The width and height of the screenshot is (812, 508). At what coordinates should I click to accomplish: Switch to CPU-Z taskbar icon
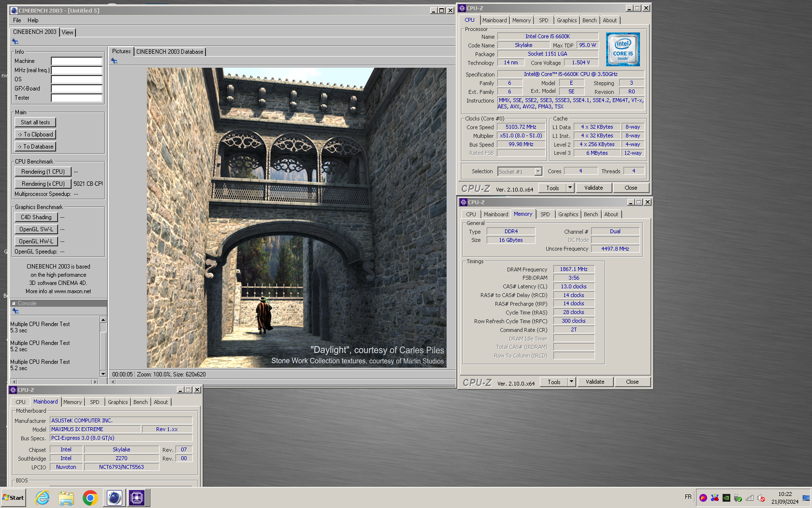(x=137, y=497)
